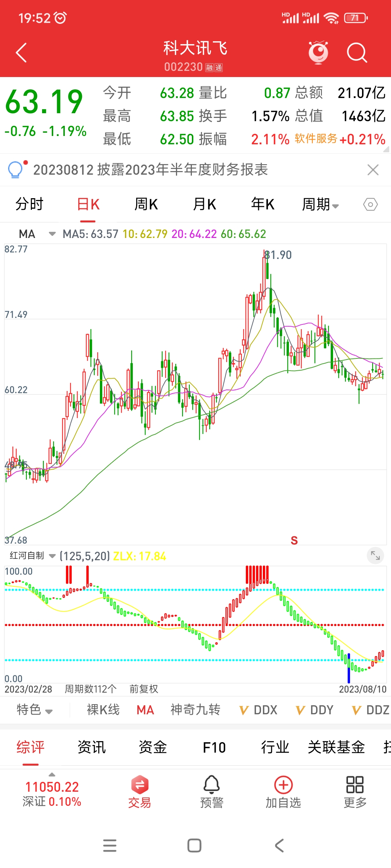Switch to 年K yearly chart
This screenshot has width=391, height=868.
(263, 204)
